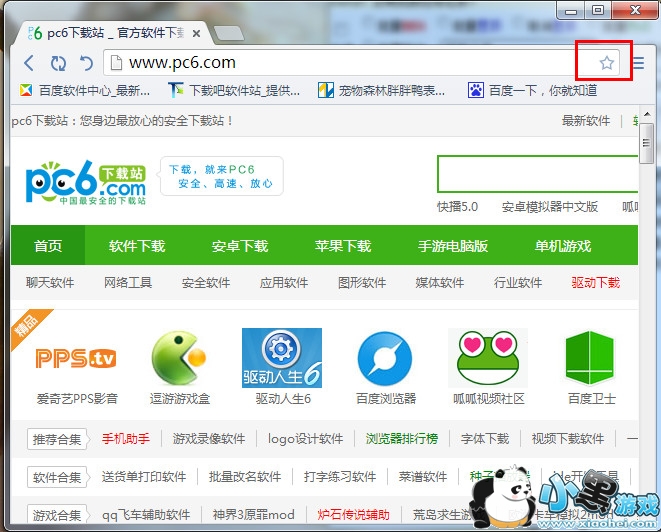The width and height of the screenshot is (661, 532).
Task: Click 菜谱软件 link
Action: coord(423,477)
